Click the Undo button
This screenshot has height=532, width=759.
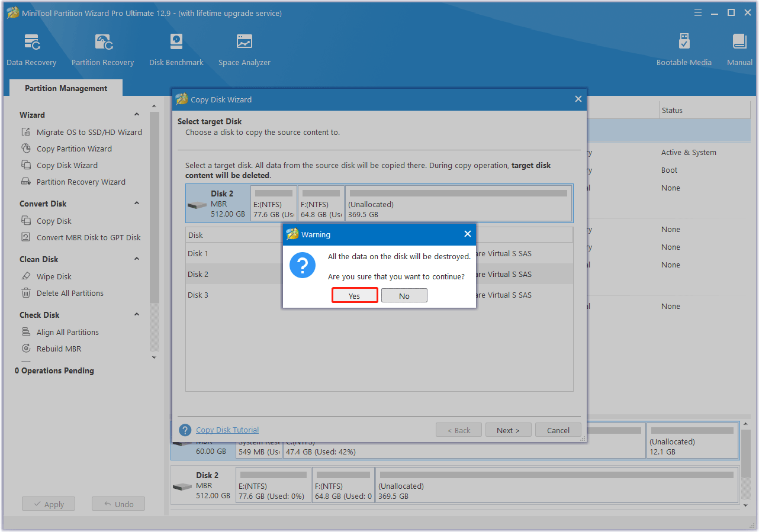tap(118, 504)
